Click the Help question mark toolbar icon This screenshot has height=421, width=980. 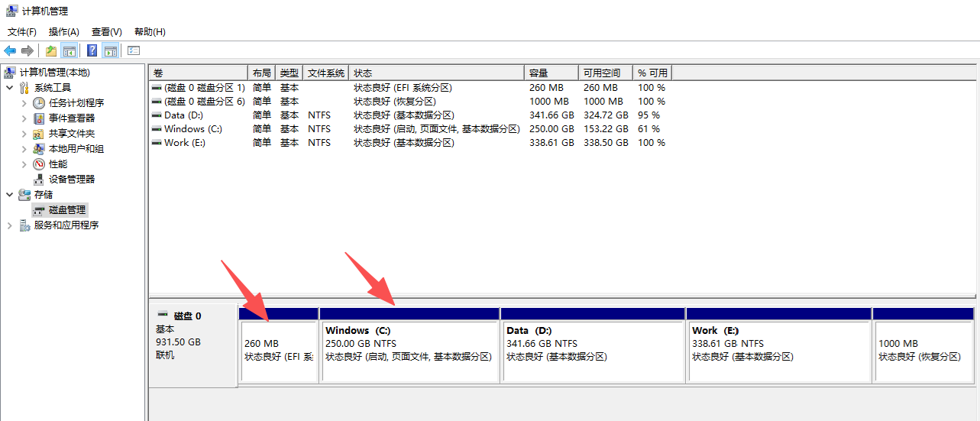92,51
